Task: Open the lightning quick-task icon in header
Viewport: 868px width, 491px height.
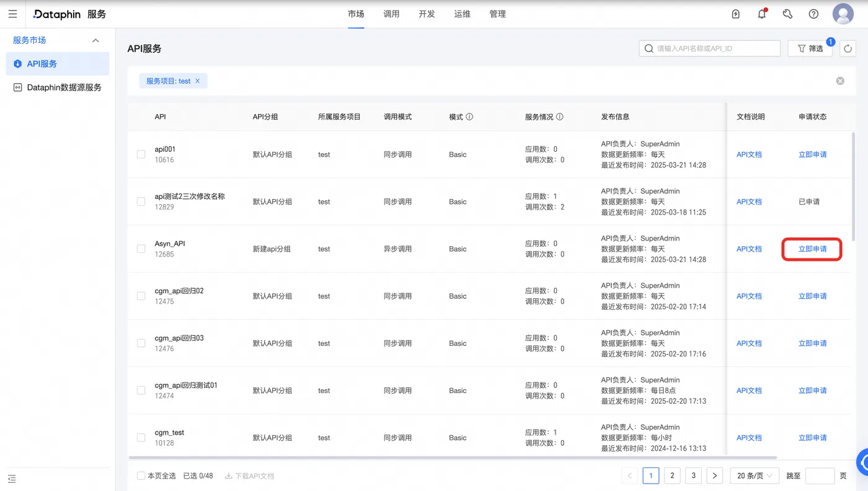Action: (736, 14)
